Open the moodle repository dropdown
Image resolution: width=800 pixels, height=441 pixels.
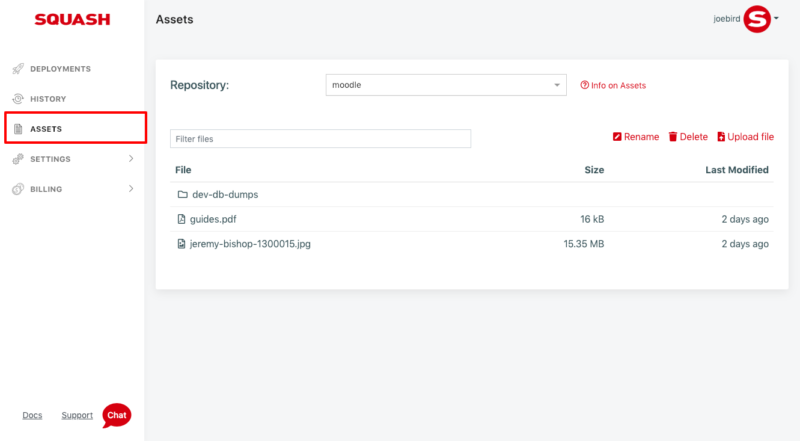point(446,85)
